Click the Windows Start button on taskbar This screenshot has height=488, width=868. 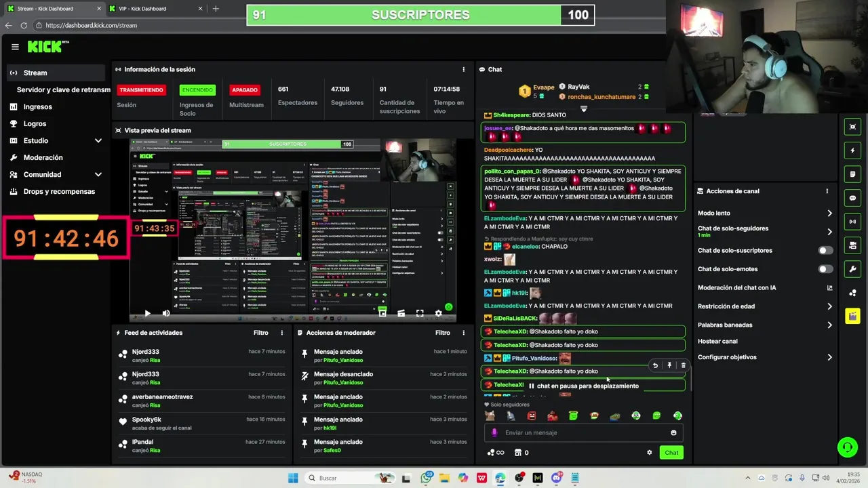pyautogui.click(x=293, y=478)
